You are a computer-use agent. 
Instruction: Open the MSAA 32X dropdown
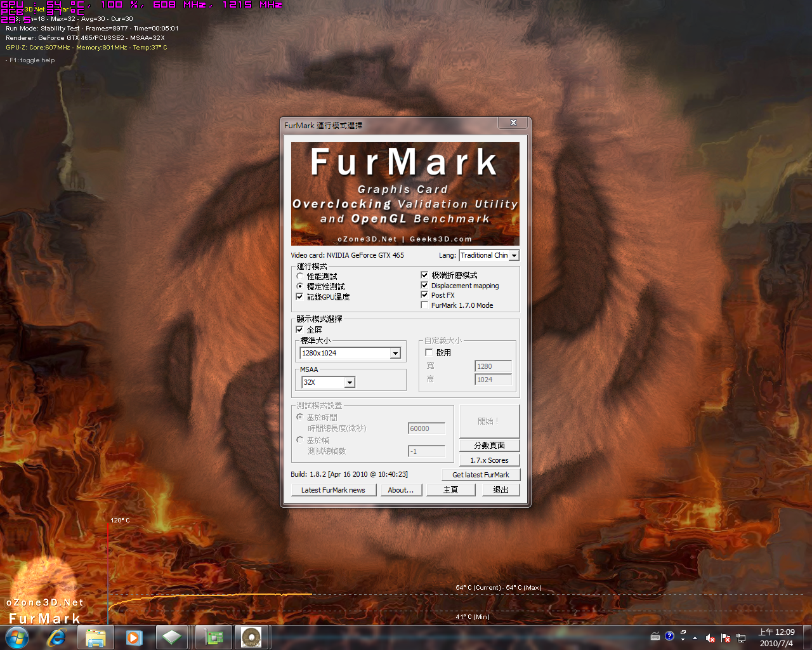pos(328,382)
